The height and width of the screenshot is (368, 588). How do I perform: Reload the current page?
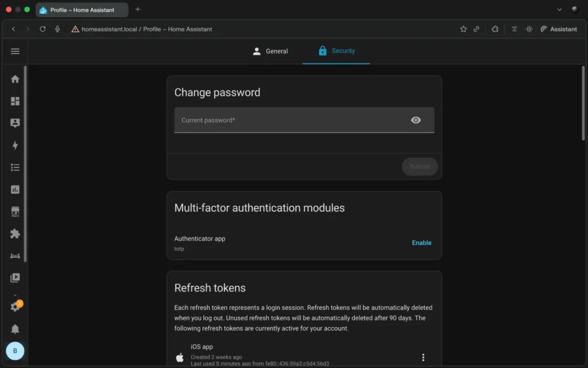pyautogui.click(x=42, y=29)
